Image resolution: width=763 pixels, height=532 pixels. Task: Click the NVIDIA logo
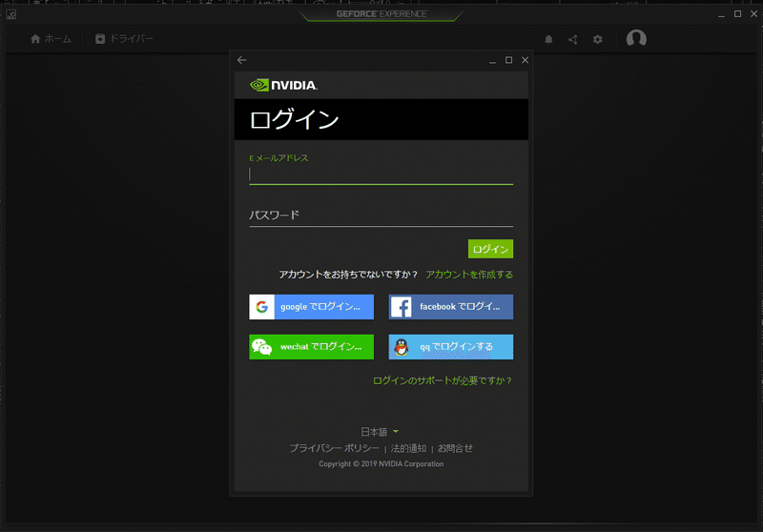(283, 85)
